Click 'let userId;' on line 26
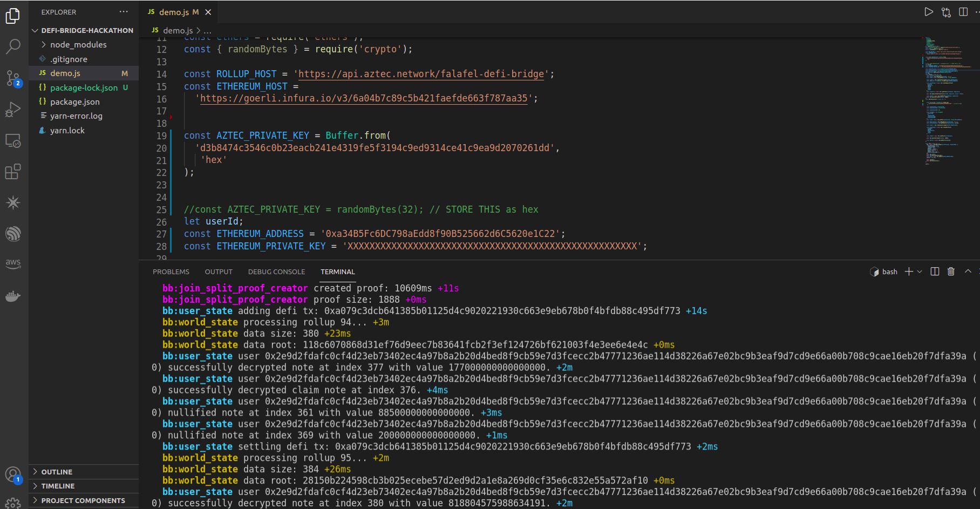The image size is (980, 509). pos(214,221)
